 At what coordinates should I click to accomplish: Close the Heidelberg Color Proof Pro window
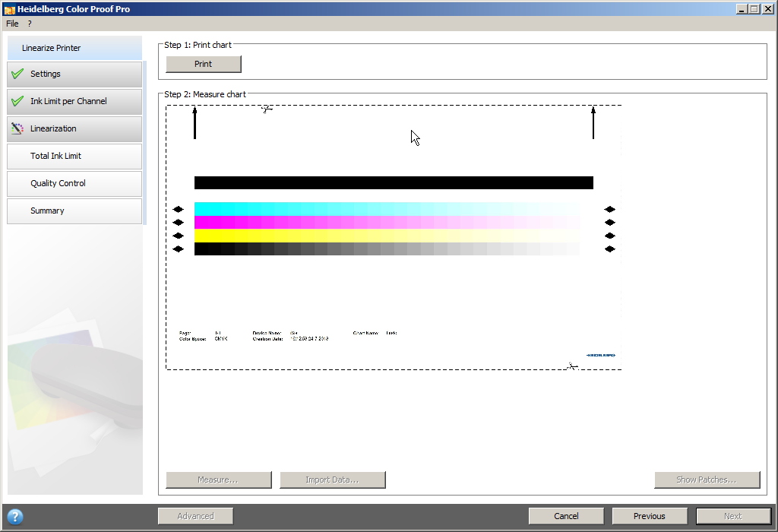point(767,9)
